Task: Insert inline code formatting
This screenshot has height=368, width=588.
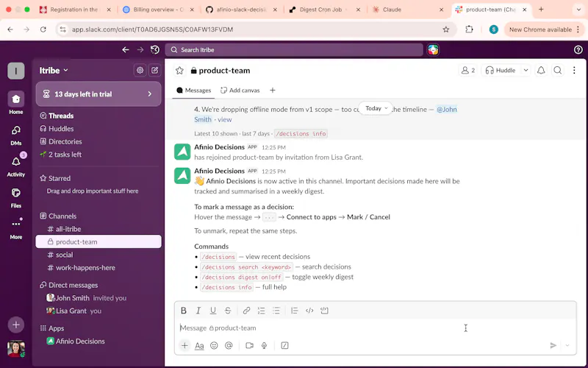Action: (x=309, y=311)
